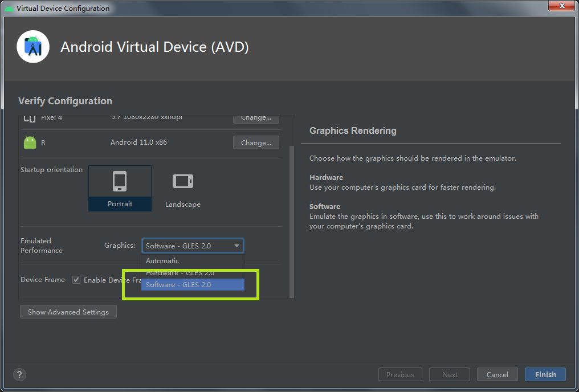The image size is (579, 392).
Task: Open help via the question mark icon
Action: click(19, 374)
